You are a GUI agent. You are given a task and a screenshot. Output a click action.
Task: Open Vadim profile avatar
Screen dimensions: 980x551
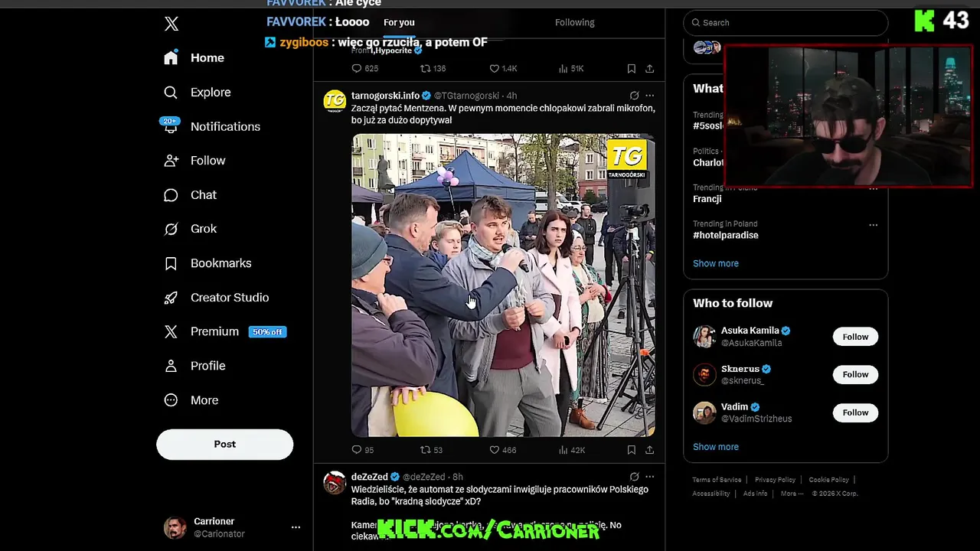click(x=704, y=412)
